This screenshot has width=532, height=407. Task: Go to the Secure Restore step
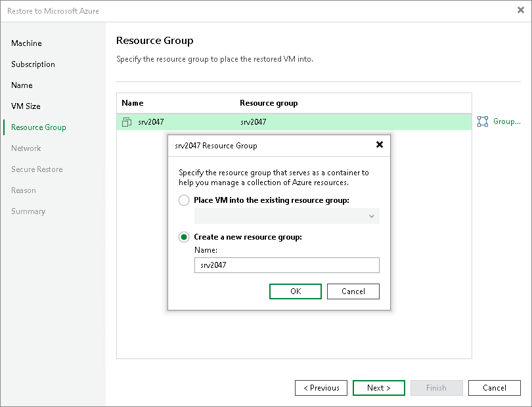pos(37,169)
